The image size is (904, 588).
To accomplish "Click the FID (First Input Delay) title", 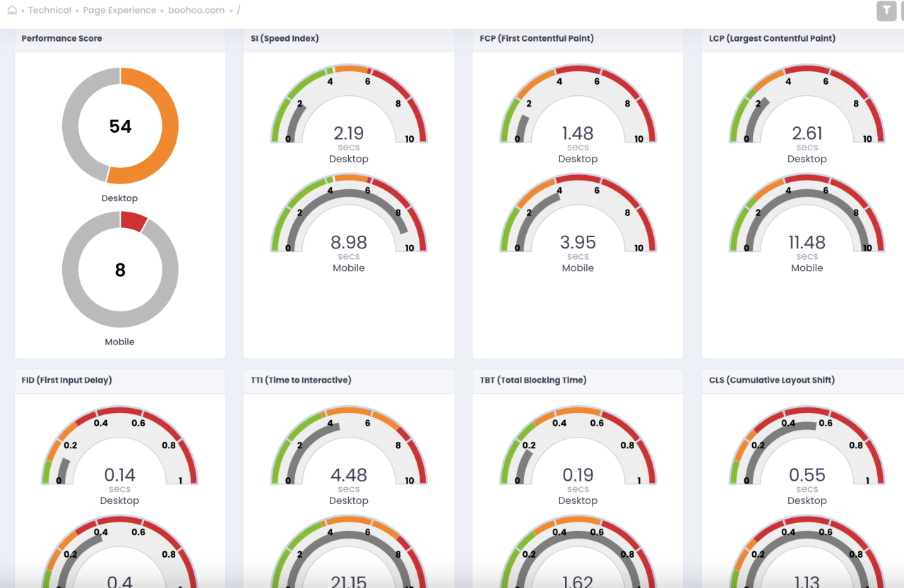I will click(66, 380).
